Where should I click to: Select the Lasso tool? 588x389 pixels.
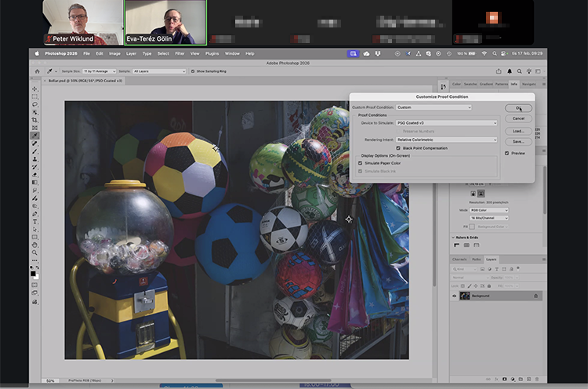pos(34,104)
